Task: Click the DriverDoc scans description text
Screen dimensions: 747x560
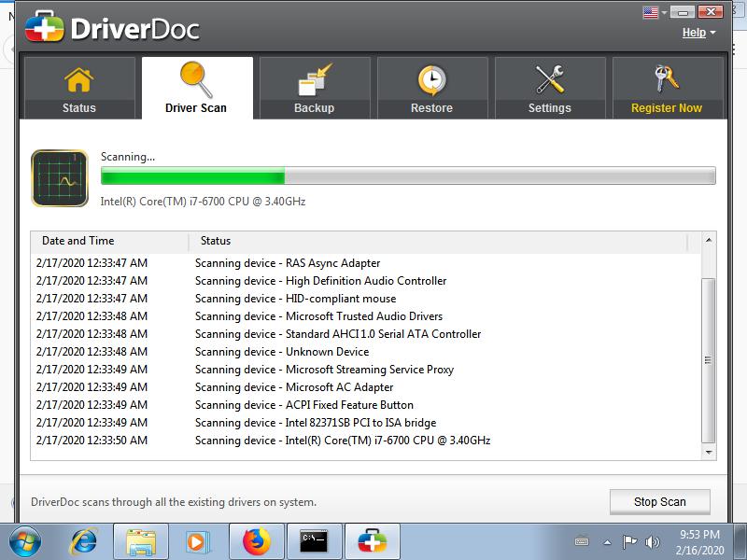Action: coord(174,502)
